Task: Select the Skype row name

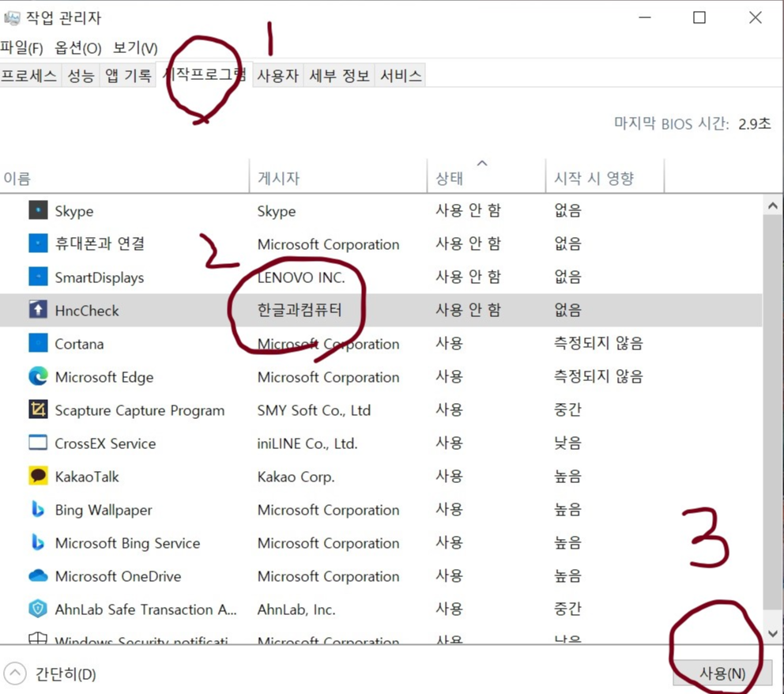Action: tap(74, 211)
